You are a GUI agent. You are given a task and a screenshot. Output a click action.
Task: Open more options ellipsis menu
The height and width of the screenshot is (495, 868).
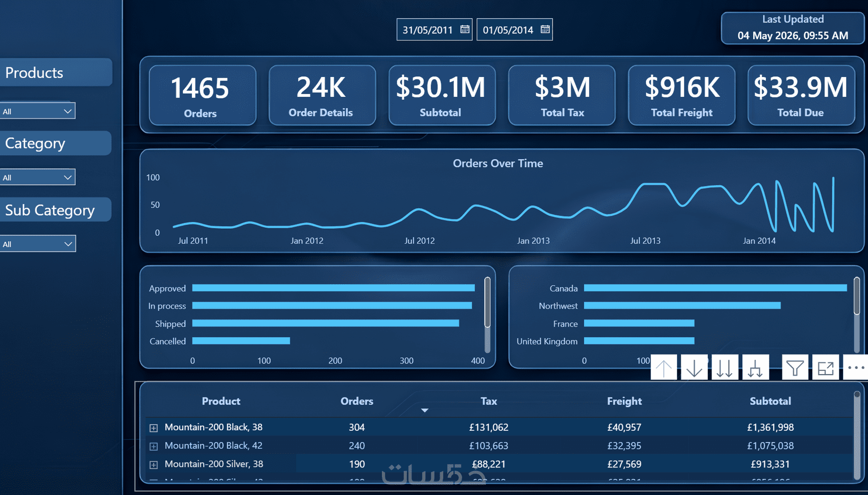point(856,367)
